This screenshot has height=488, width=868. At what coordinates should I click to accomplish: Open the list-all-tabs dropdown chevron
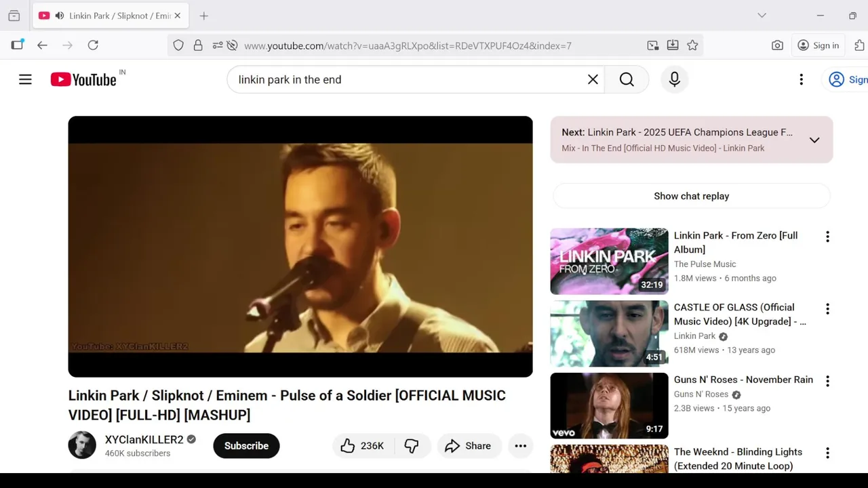762,16
